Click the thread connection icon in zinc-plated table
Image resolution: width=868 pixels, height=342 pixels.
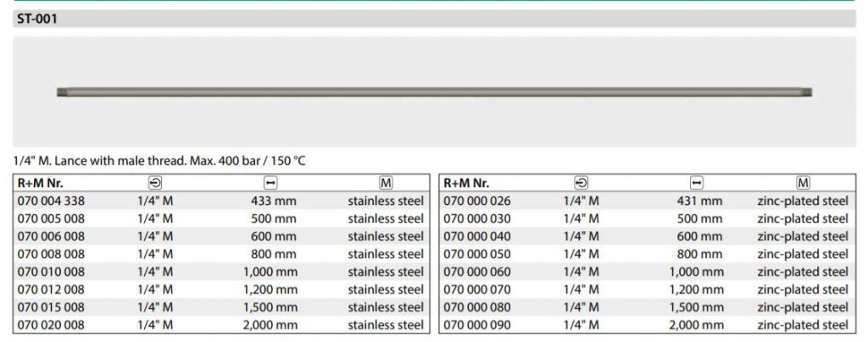[x=581, y=182]
